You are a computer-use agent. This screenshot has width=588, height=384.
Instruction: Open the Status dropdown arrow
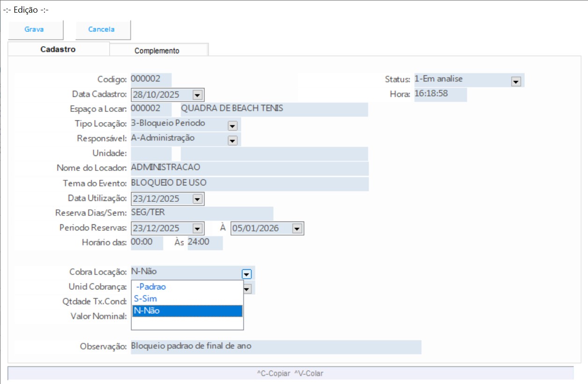click(516, 81)
